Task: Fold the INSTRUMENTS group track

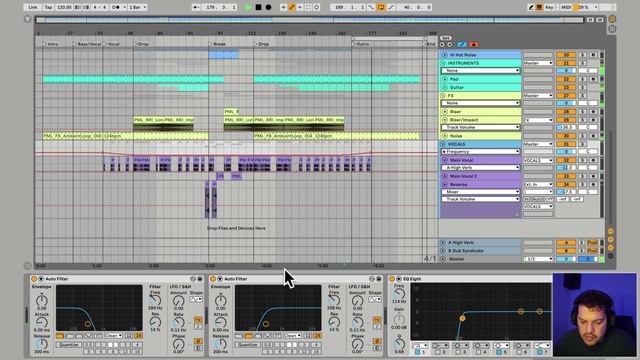Action: 443,63
